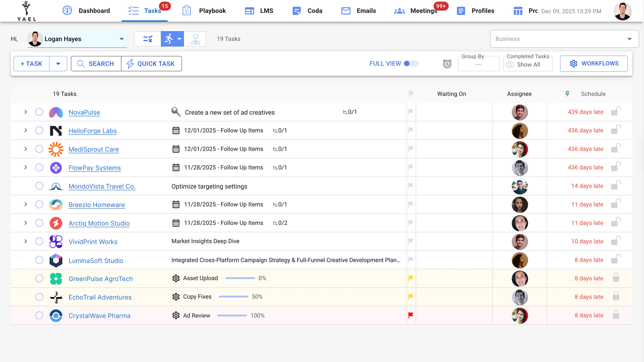Click the Ad Review 100% progress bar

coord(232,316)
